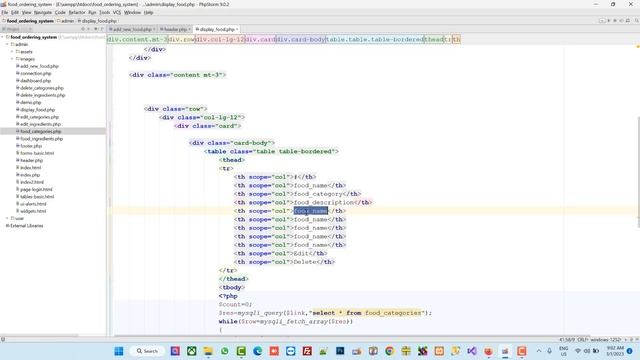Click the div.col-lg-12 breadcrumb segment
Viewport: 640px width, 360px height.
[x=220, y=40]
